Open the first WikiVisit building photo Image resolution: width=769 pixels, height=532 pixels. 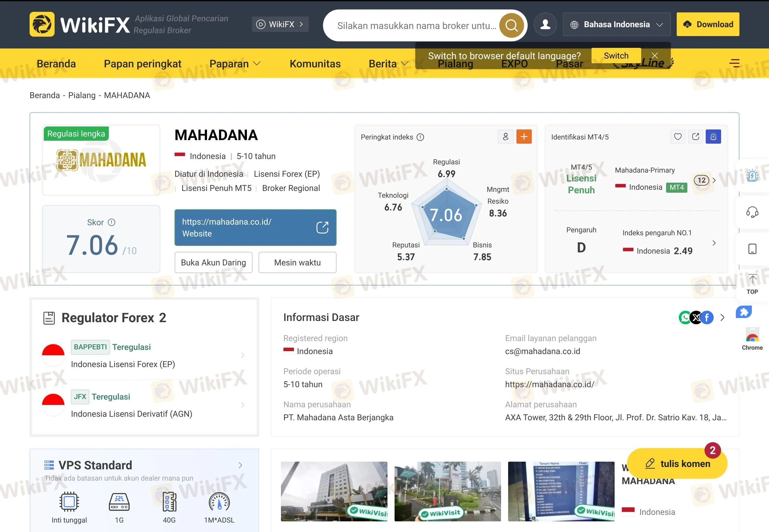(x=334, y=491)
